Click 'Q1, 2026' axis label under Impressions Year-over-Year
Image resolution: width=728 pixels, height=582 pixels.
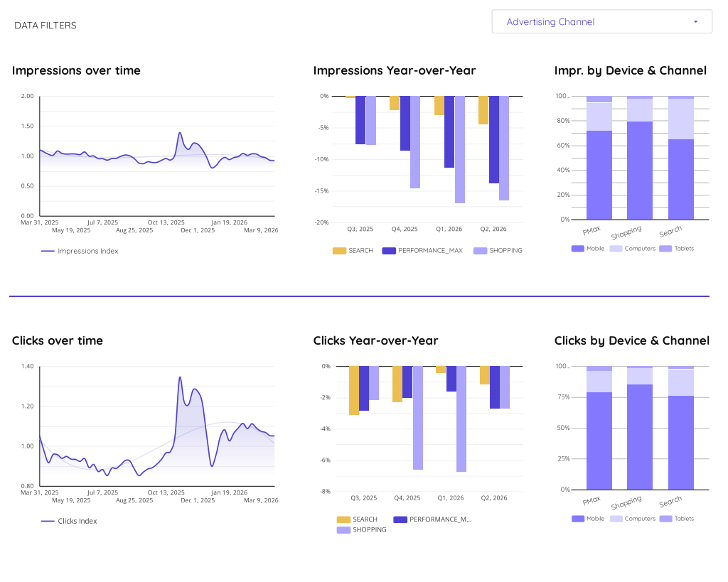(449, 229)
